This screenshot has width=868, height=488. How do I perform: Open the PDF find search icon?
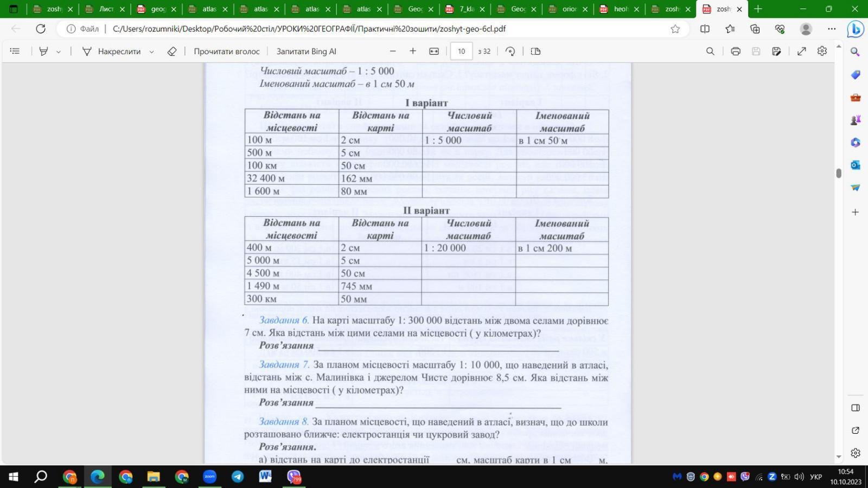pyautogui.click(x=710, y=51)
